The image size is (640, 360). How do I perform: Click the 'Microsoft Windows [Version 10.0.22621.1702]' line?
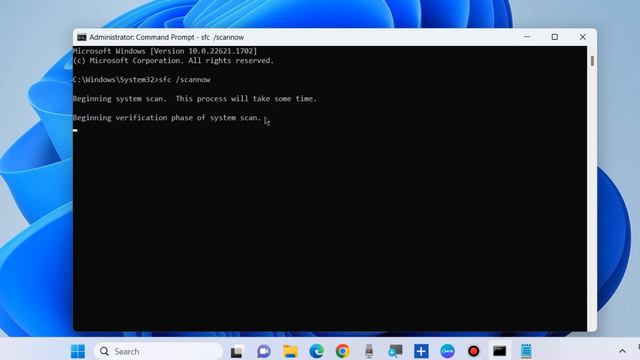[165, 51]
